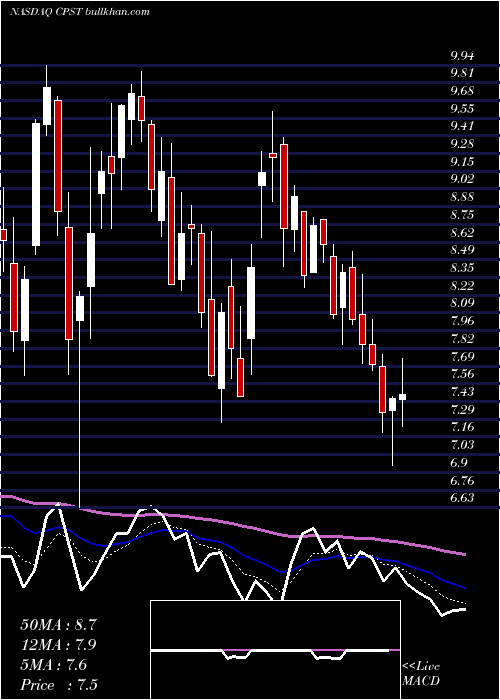Select the 8.35 price level label

coord(462,268)
